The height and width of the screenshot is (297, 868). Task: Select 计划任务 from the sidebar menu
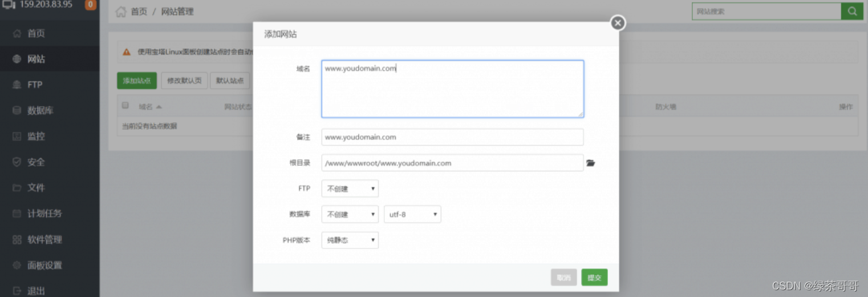(44, 214)
